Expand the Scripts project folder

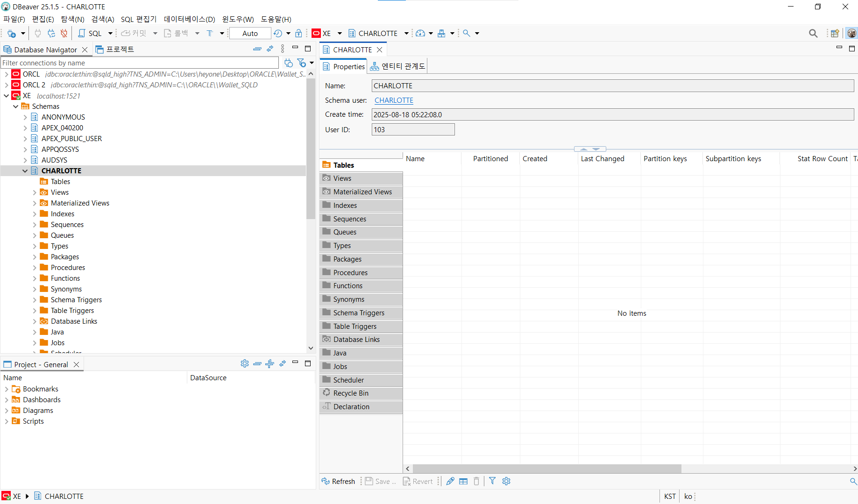pos(6,421)
